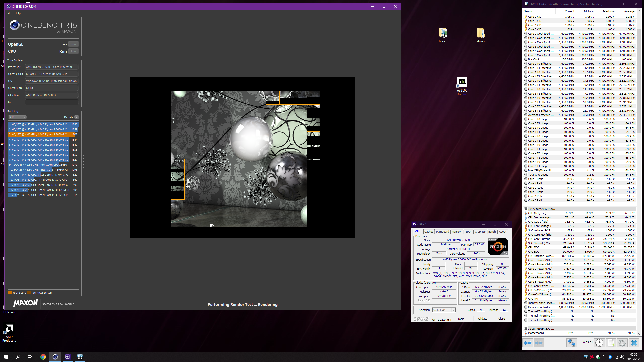The height and width of the screenshot is (362, 644).
Task: Open Windows Security tray icon
Action: (598, 357)
